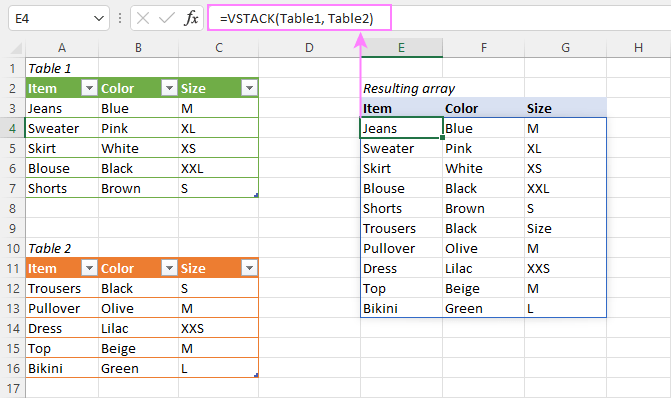Click the formula bar's three-dot handle
The height and width of the screenshot is (398, 671).
pyautogui.click(x=120, y=18)
